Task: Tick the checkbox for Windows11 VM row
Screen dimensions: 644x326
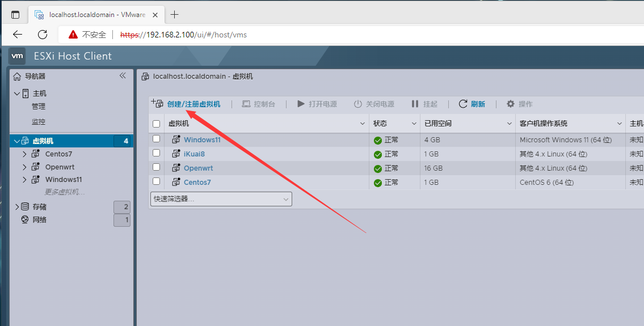Action: (157, 139)
